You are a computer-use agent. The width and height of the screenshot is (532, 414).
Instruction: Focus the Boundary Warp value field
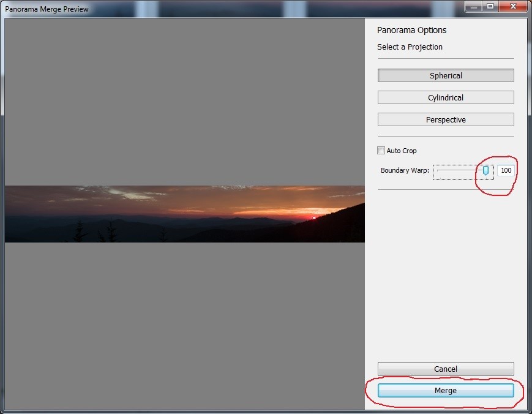coord(506,171)
